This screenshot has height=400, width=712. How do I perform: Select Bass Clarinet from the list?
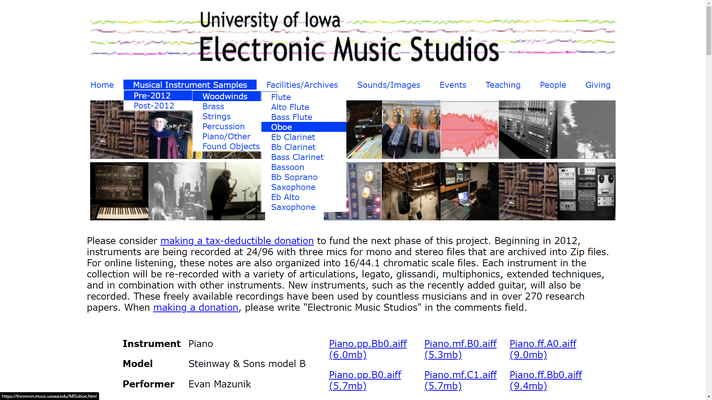pyautogui.click(x=297, y=157)
